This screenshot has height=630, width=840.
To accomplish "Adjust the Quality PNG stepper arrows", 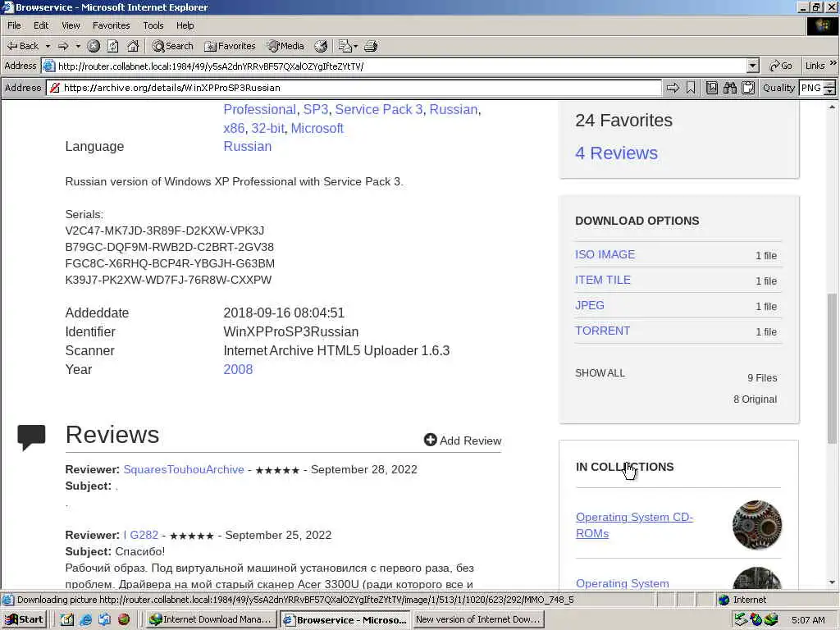I will [830, 88].
